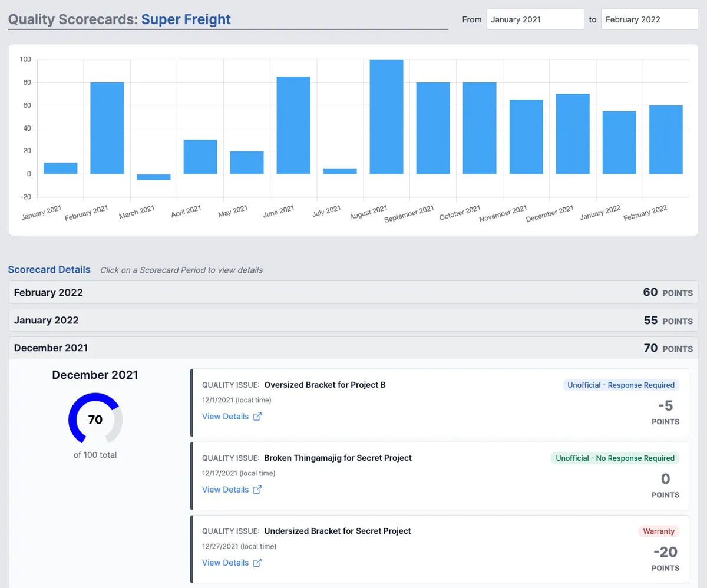Collapse the December 2021 scorecard period

pos(353,348)
